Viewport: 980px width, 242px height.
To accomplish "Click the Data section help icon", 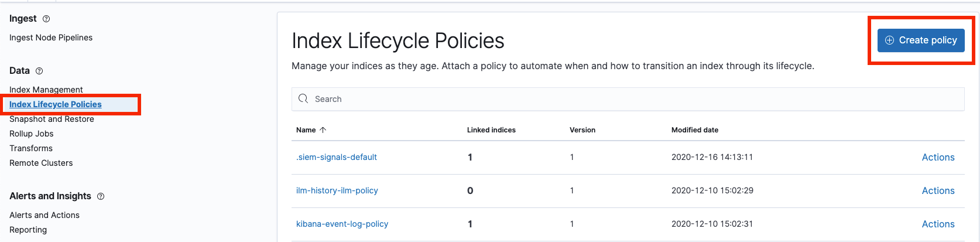I will (39, 71).
